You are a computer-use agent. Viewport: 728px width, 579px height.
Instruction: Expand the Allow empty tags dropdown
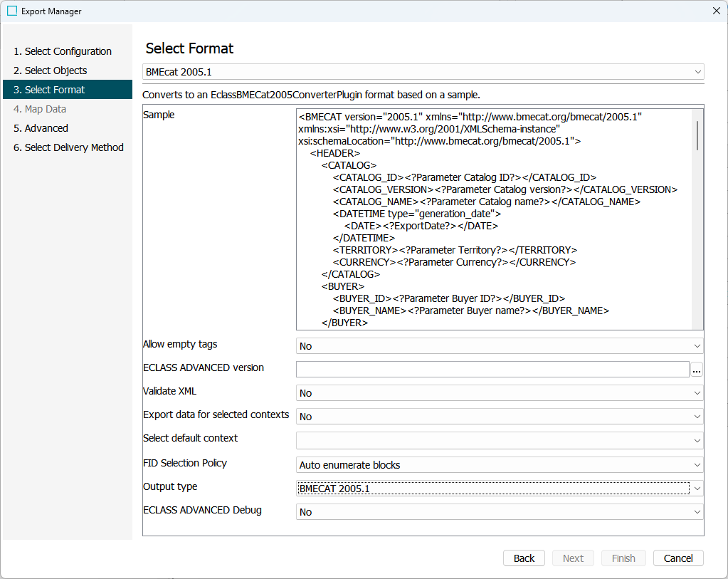pyautogui.click(x=499, y=346)
